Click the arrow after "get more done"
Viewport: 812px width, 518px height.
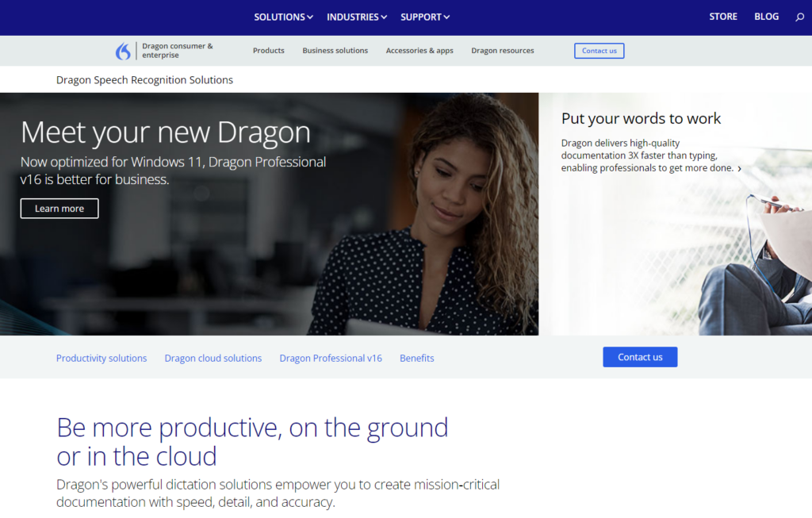[739, 168]
